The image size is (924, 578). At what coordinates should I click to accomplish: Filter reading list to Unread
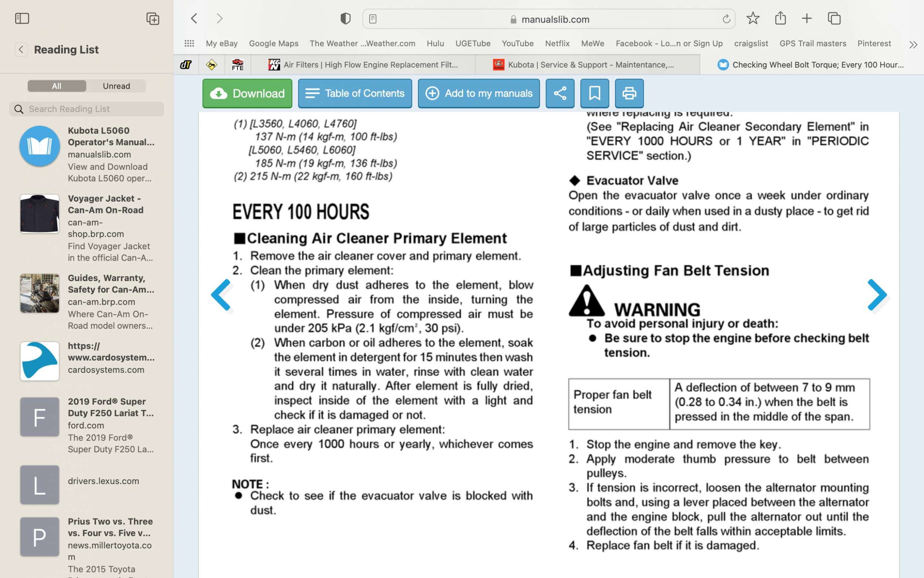click(116, 86)
